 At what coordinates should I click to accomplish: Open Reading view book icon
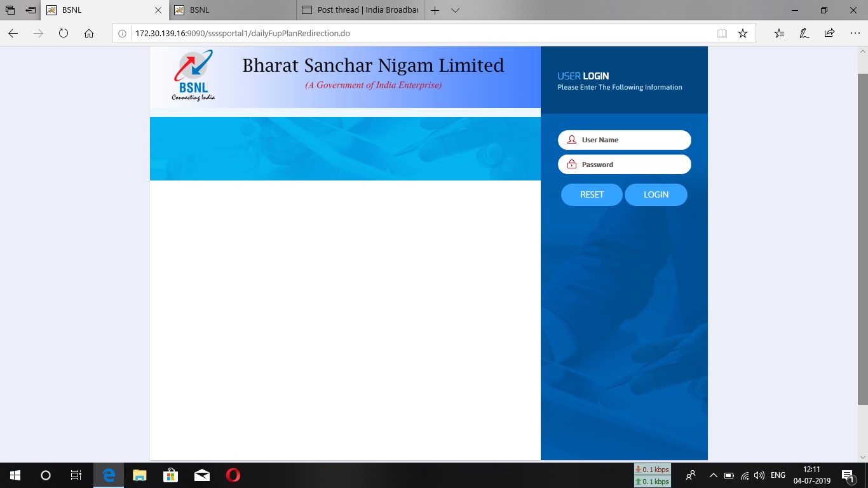[x=722, y=34]
